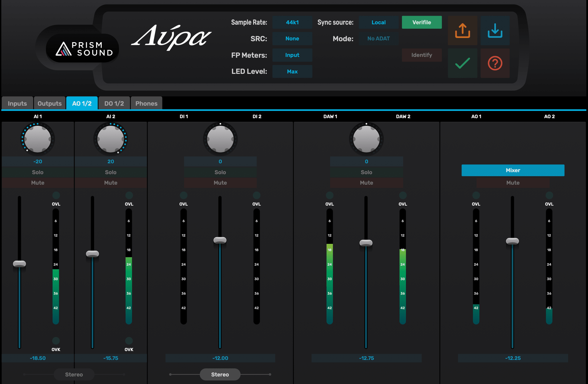The width and height of the screenshot is (588, 384).
Task: Click the DI 2 OVL indicator
Action: click(257, 195)
